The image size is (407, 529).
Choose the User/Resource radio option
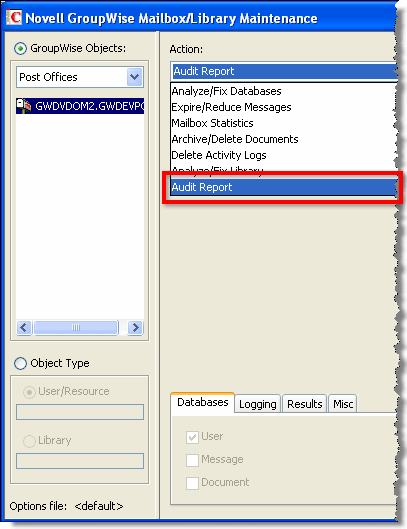pyautogui.click(x=29, y=392)
